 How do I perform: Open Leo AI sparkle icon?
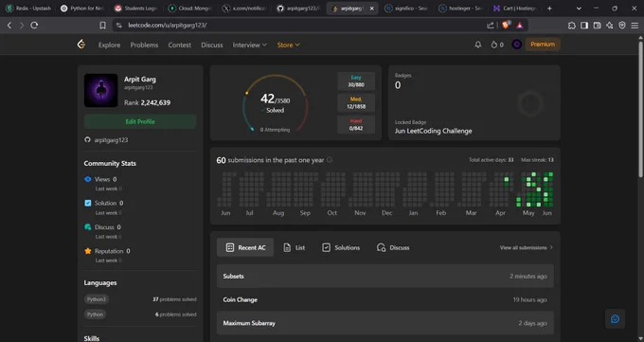(x=610, y=25)
